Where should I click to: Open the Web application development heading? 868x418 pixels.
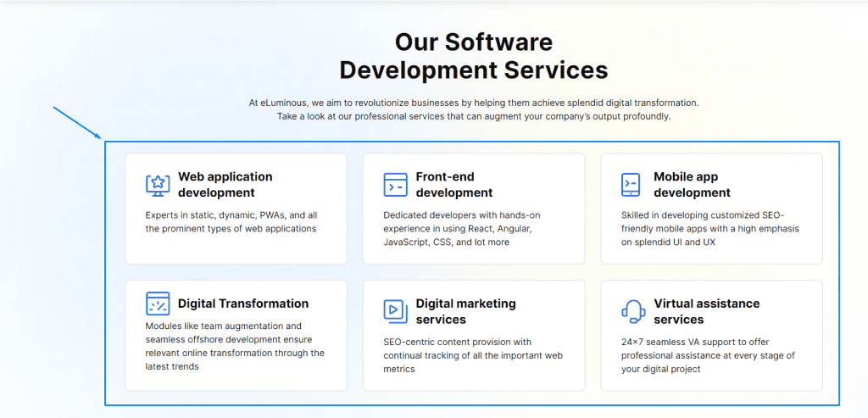point(225,185)
